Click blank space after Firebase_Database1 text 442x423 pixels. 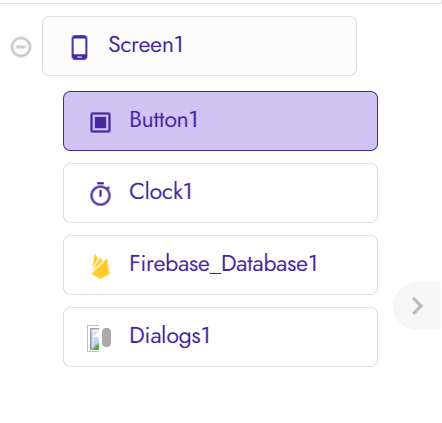(347, 265)
